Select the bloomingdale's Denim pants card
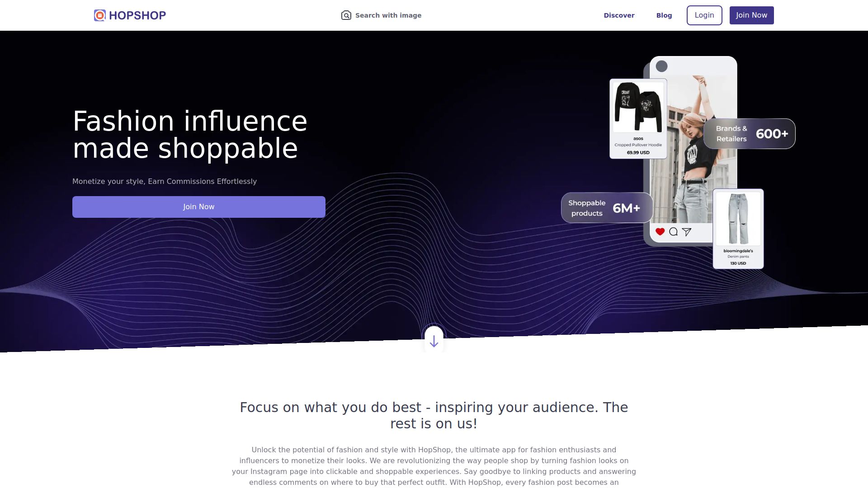 (738, 229)
